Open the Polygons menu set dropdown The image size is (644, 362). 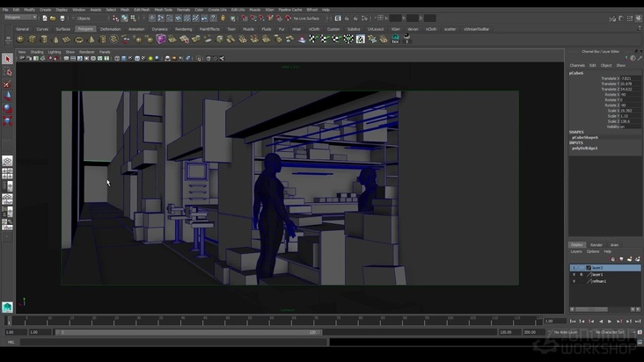point(21,18)
